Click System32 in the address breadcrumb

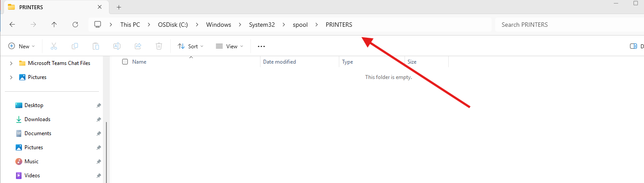[262, 25]
